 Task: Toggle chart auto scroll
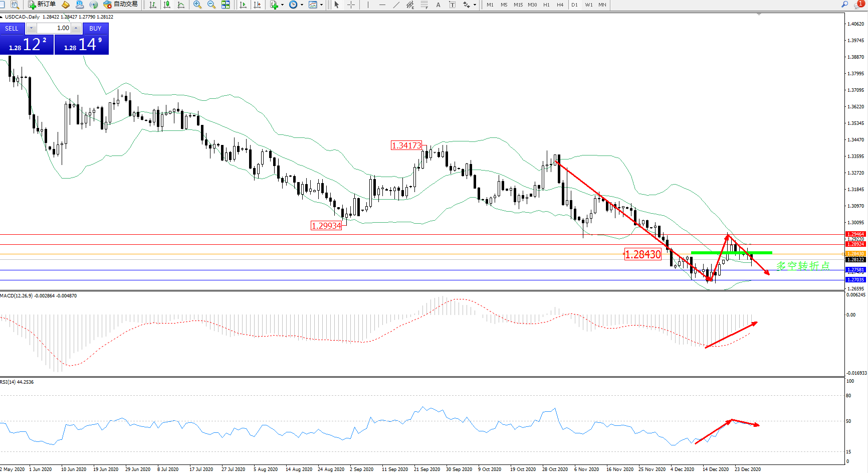243,5
